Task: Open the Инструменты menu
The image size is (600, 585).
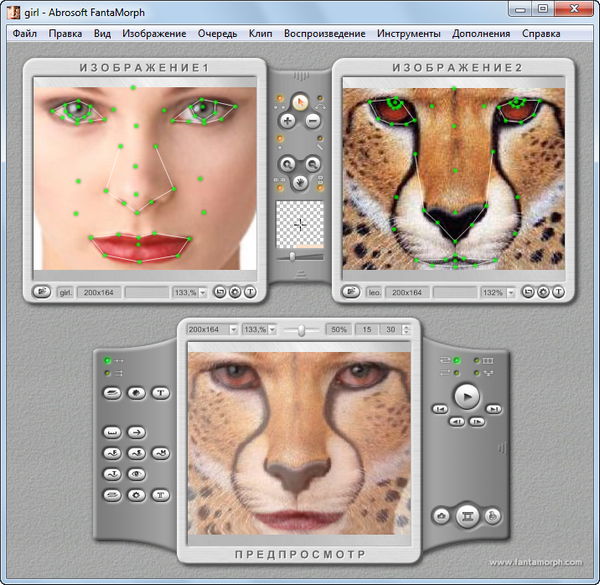Action: (409, 34)
